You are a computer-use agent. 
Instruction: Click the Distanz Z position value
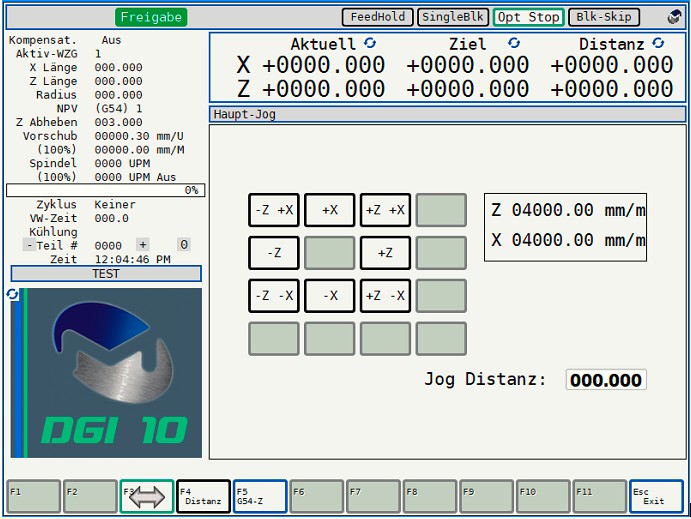click(612, 89)
